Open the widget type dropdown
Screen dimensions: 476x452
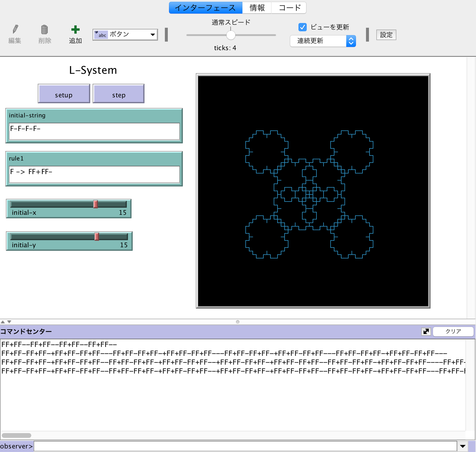152,35
